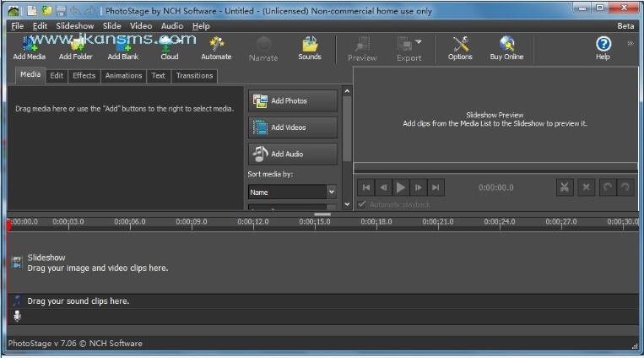
Task: Click the 0:00:00.0 preview time display
Action: tap(495, 187)
